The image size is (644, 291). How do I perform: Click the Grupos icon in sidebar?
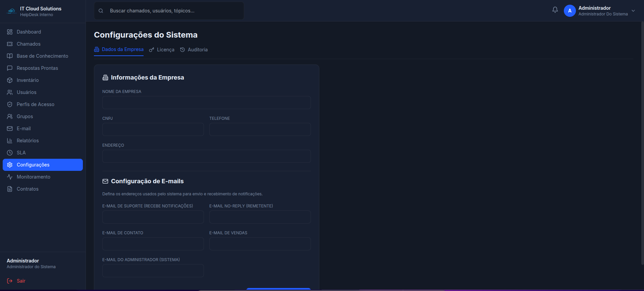coord(10,116)
